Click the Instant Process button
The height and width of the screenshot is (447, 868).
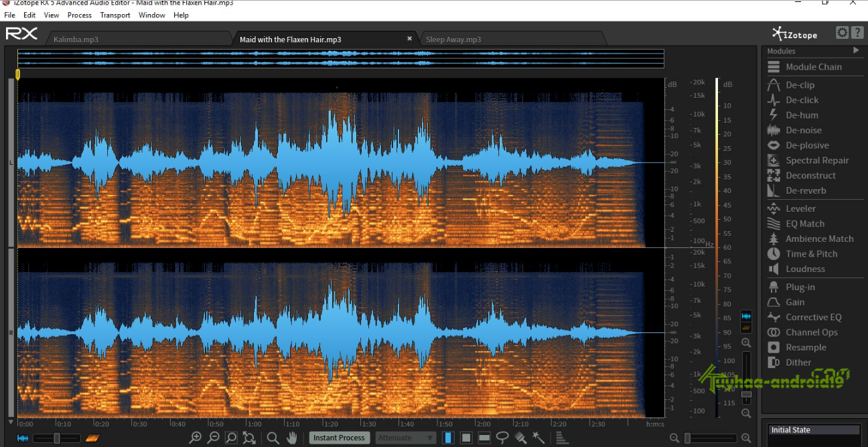(x=339, y=438)
